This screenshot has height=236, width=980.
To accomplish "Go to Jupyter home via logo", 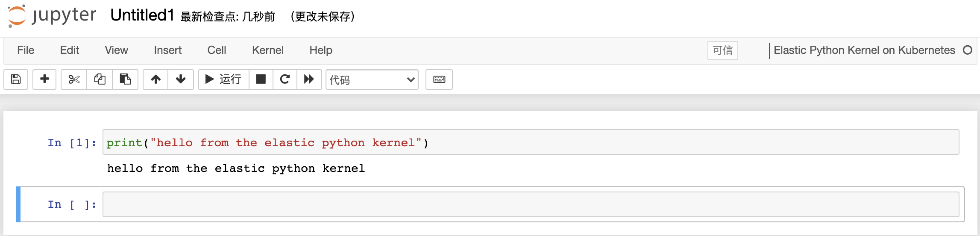I will click(x=52, y=16).
